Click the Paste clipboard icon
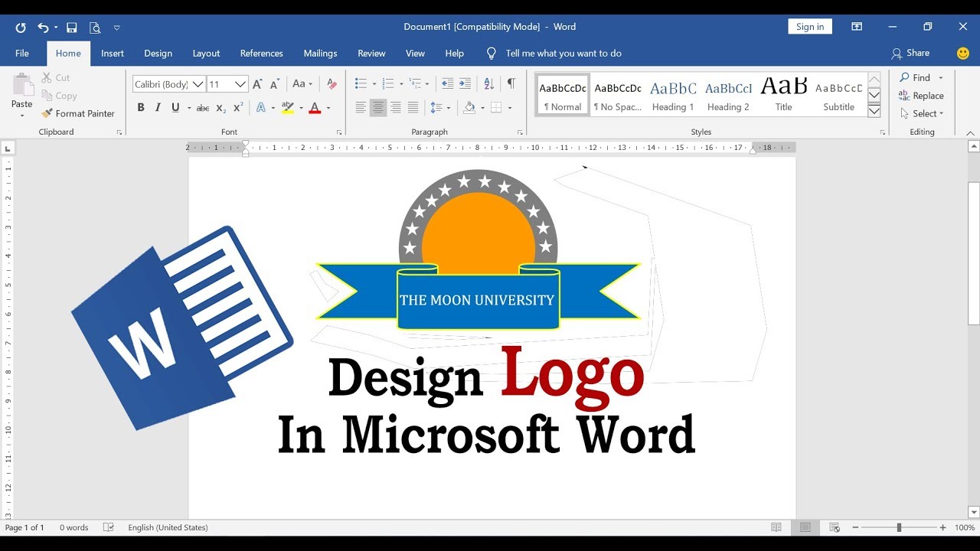Image resolution: width=980 pixels, height=551 pixels. tap(22, 84)
